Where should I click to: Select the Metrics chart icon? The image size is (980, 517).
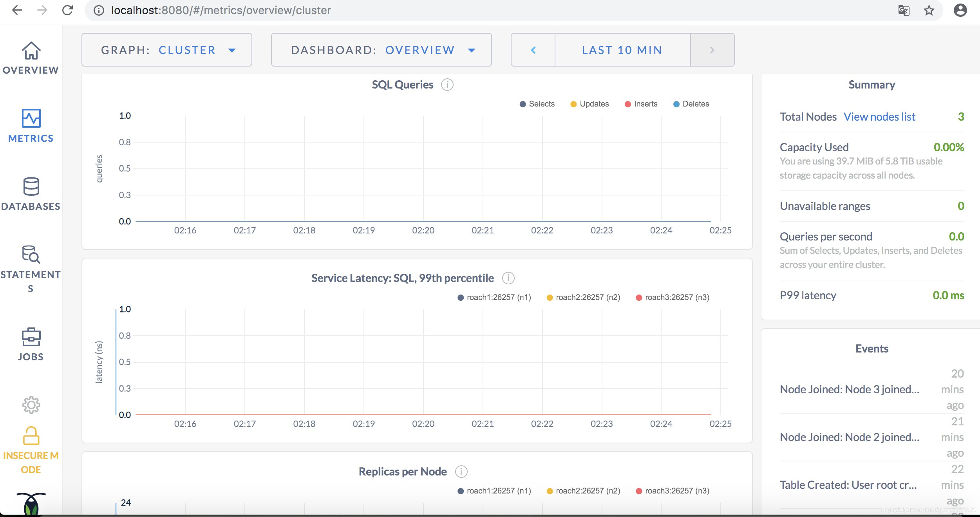point(31,118)
